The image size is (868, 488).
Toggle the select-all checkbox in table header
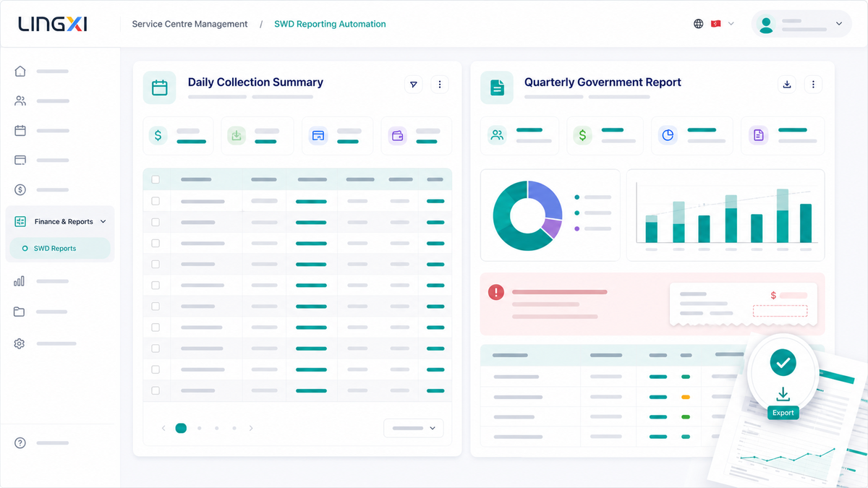point(156,179)
